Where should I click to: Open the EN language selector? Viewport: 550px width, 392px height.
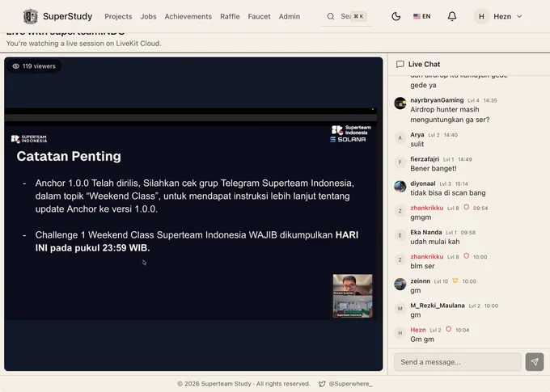[x=421, y=16]
